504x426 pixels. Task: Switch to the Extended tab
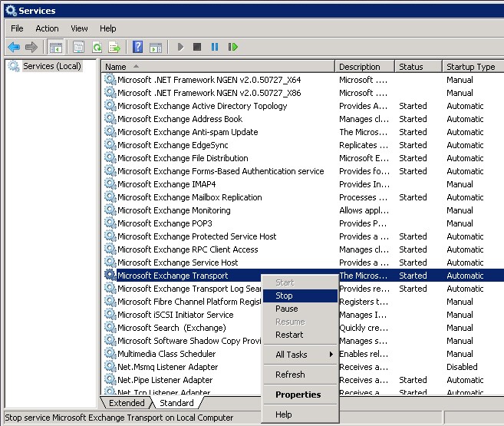point(127,403)
